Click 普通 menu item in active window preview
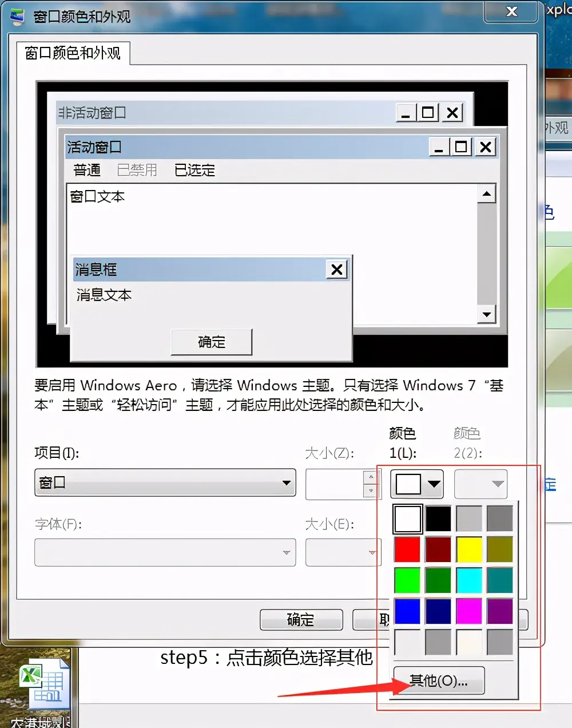This screenshot has height=728, width=572. click(x=86, y=170)
